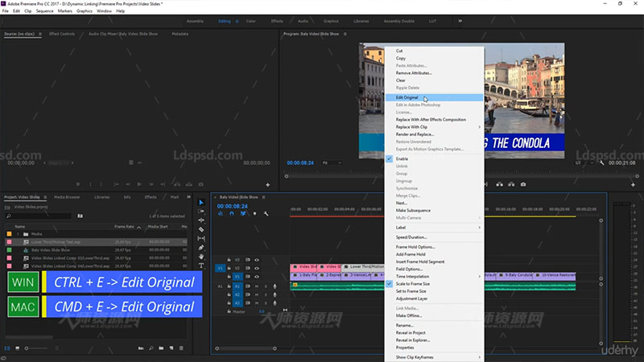Show hidden Project panel tabs chevron
Image resolution: width=644 pixels, height=362 pixels.
[188, 197]
